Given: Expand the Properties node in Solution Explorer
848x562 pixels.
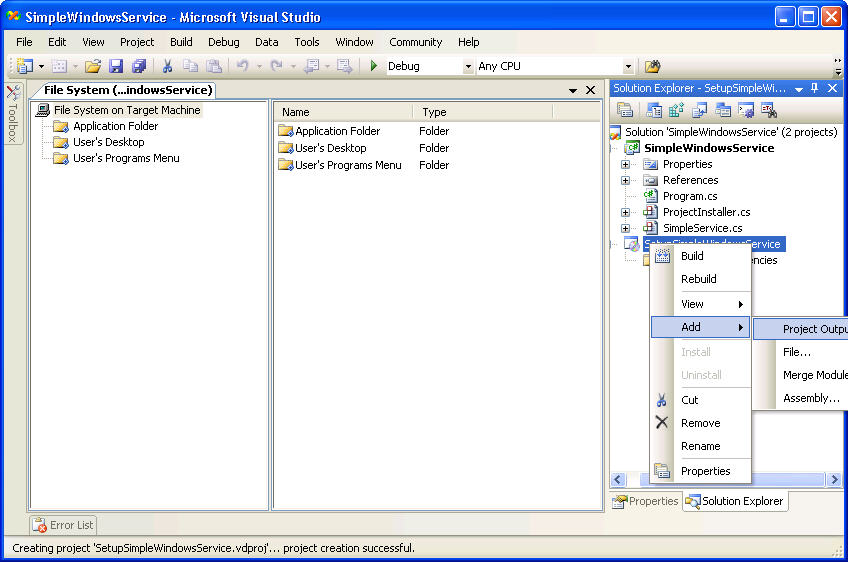Looking at the screenshot, I should pos(625,164).
